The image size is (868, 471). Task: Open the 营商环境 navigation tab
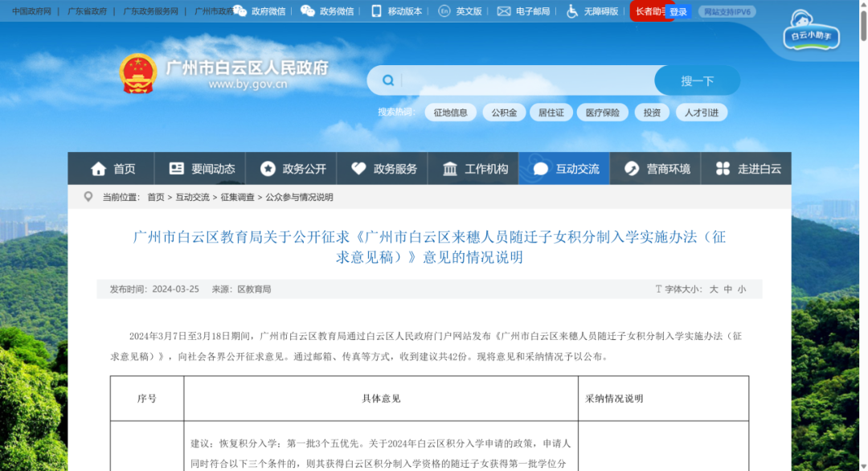656,168
